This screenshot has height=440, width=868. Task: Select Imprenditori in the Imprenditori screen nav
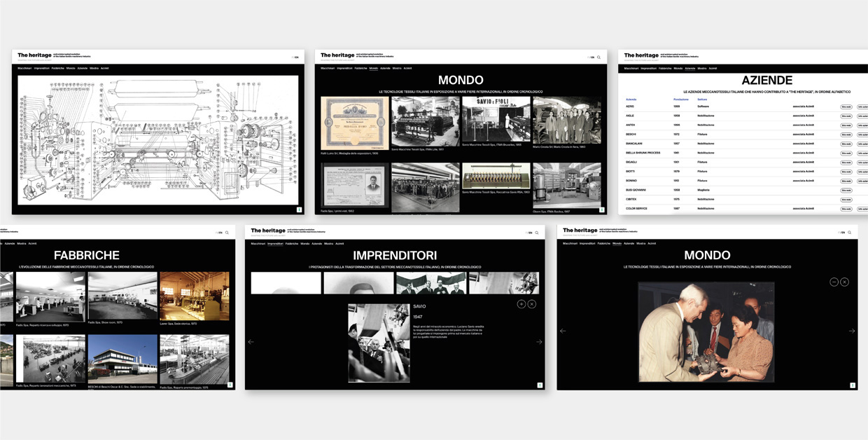pos(275,244)
